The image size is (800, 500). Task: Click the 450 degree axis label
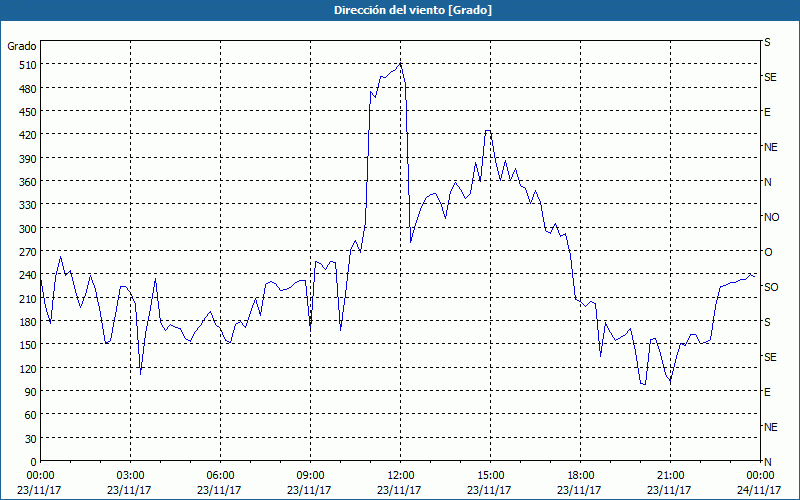(x=28, y=112)
